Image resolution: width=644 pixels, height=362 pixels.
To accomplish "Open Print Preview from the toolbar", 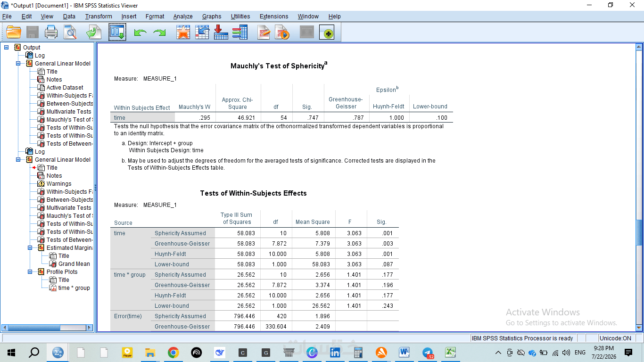I will coord(70,32).
